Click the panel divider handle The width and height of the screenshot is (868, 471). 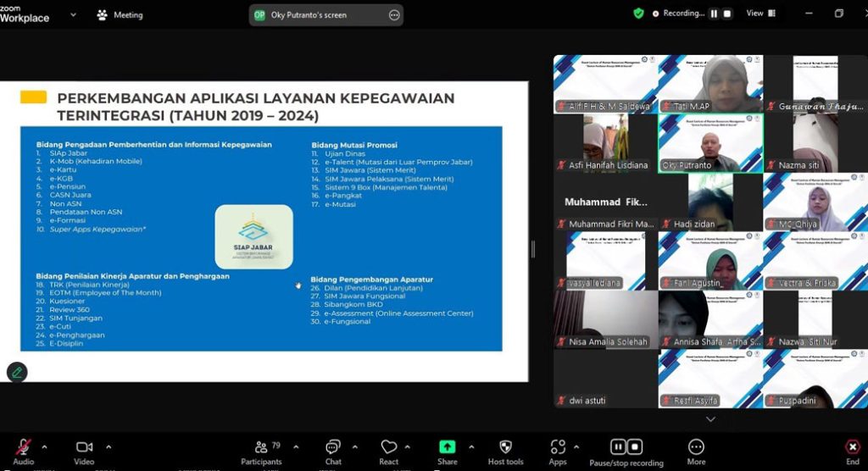[532, 249]
